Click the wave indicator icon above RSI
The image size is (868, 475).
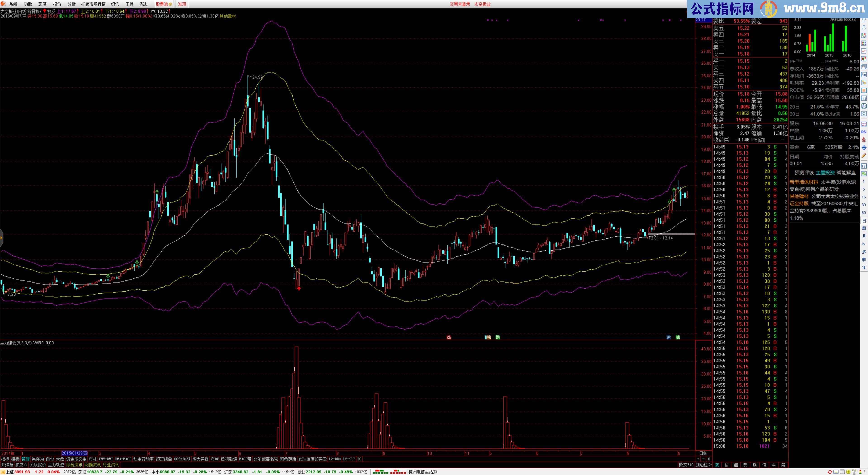click(x=864, y=124)
